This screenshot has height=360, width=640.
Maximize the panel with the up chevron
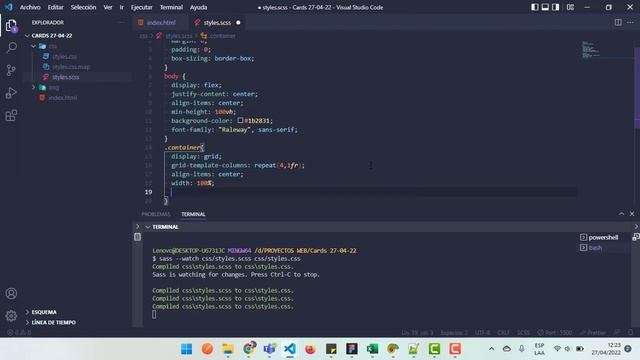(621, 213)
